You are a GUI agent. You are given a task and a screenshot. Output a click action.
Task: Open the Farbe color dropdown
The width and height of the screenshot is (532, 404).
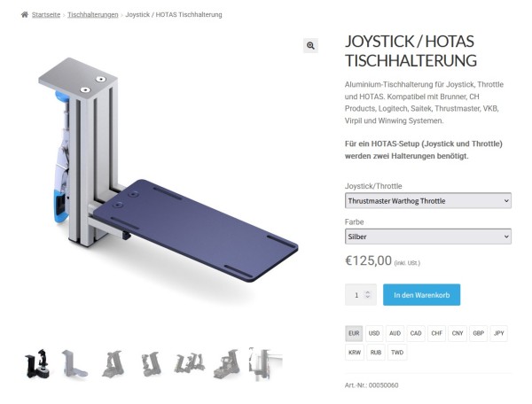428,237
